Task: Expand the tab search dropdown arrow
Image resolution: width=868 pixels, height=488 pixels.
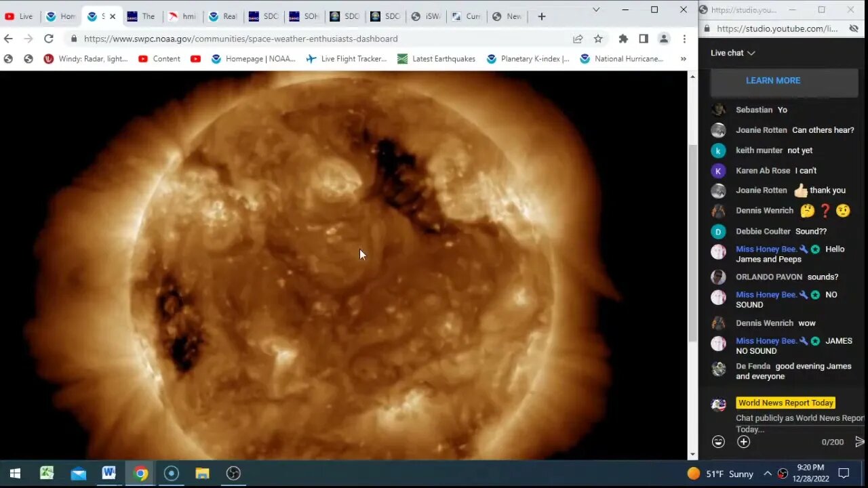Action: [596, 9]
